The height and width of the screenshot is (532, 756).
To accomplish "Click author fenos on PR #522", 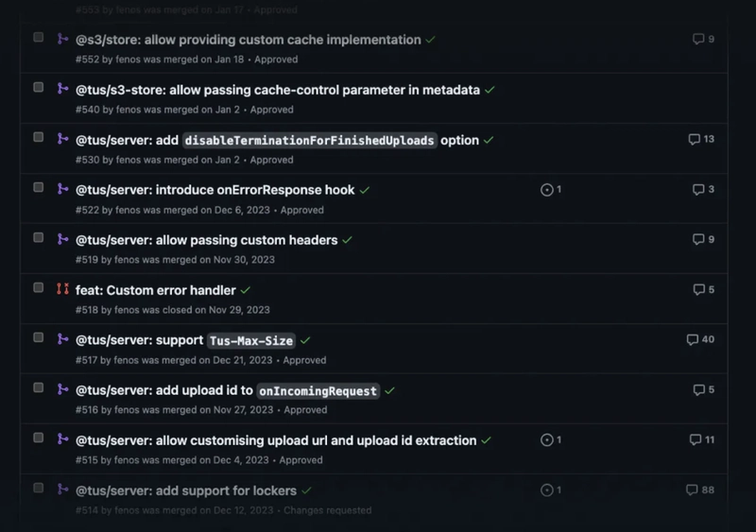I will (x=128, y=210).
